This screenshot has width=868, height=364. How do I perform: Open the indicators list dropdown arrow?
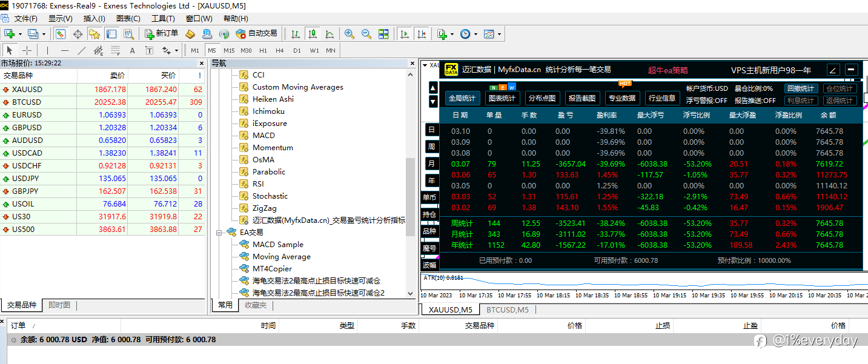pyautogui.click(x=452, y=34)
